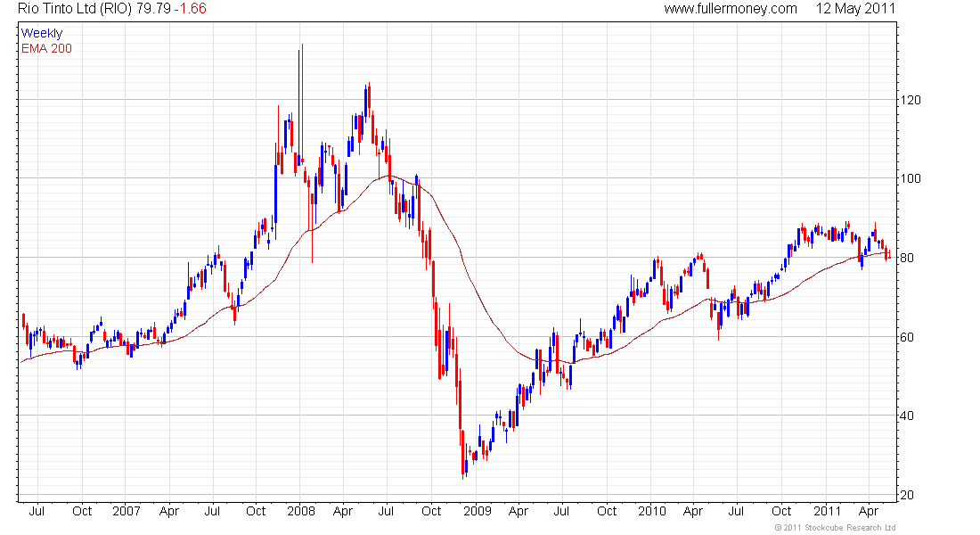Click the 2008 year label on time axis
Screen dimensions: 980x535
[300, 511]
